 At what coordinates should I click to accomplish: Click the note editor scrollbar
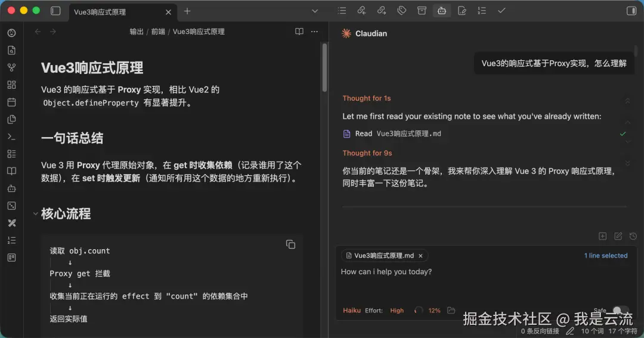(324, 68)
